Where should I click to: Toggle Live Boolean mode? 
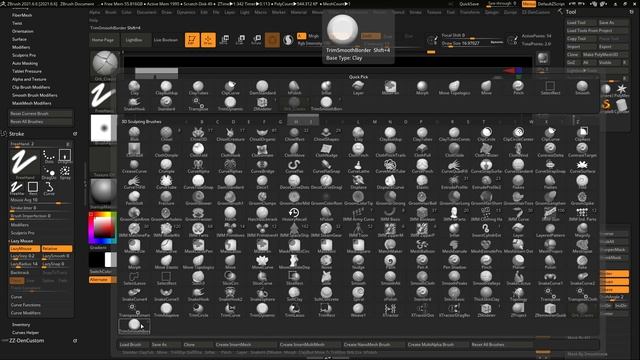click(x=166, y=40)
